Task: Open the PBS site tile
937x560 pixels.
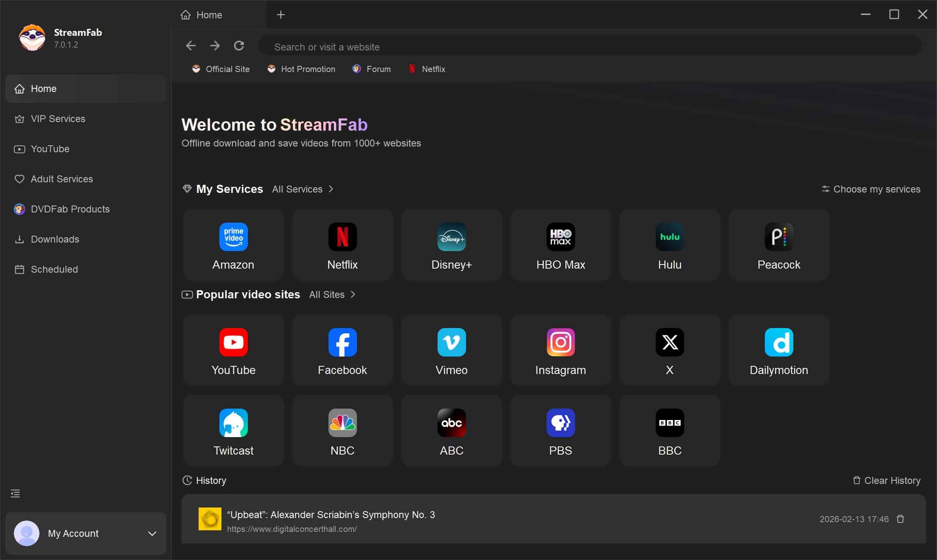Action: (560, 431)
